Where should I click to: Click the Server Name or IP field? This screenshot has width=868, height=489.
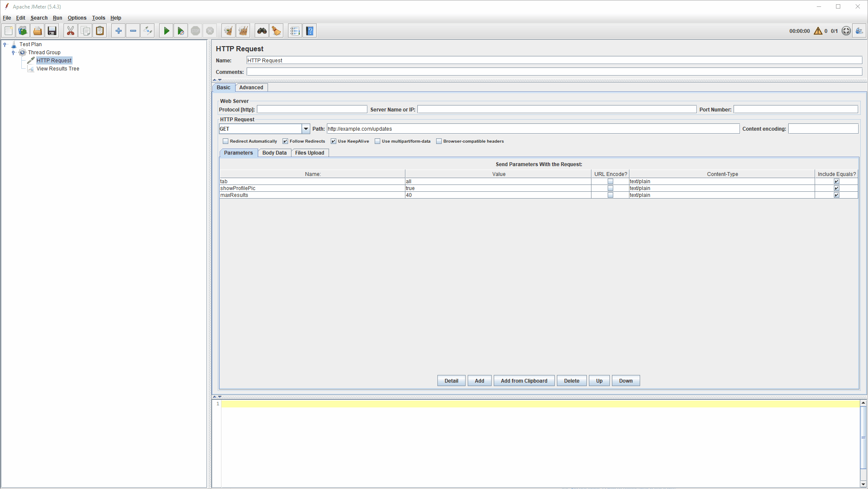point(556,110)
